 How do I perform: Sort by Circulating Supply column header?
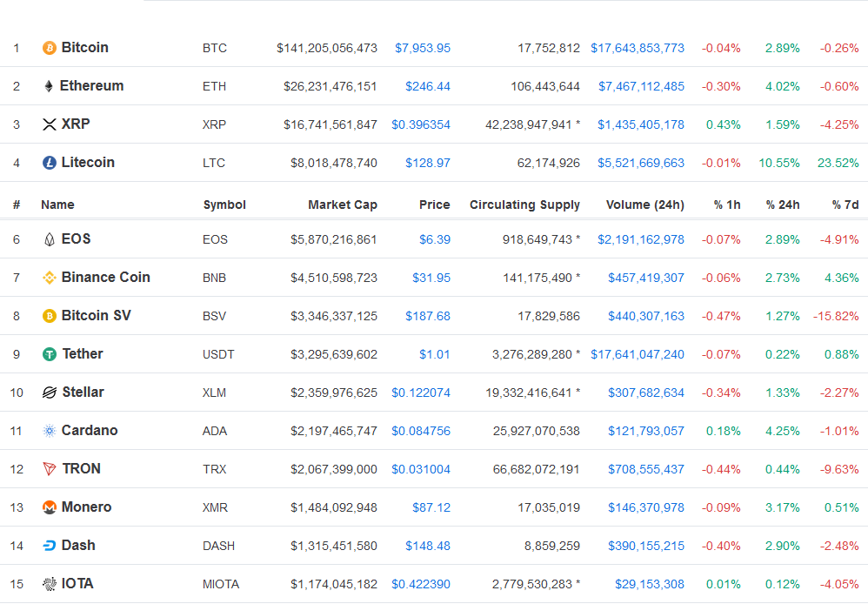(524, 205)
